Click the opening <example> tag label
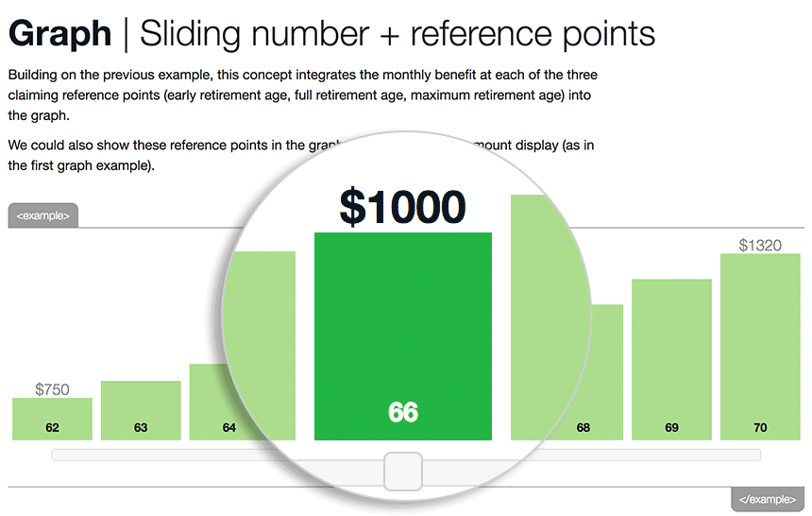This screenshot has width=812, height=516. click(43, 215)
